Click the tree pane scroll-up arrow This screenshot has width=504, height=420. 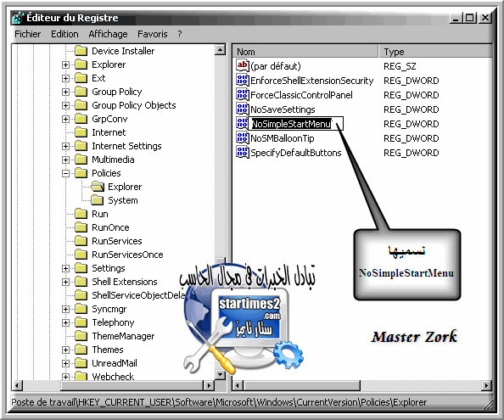[x=221, y=49]
